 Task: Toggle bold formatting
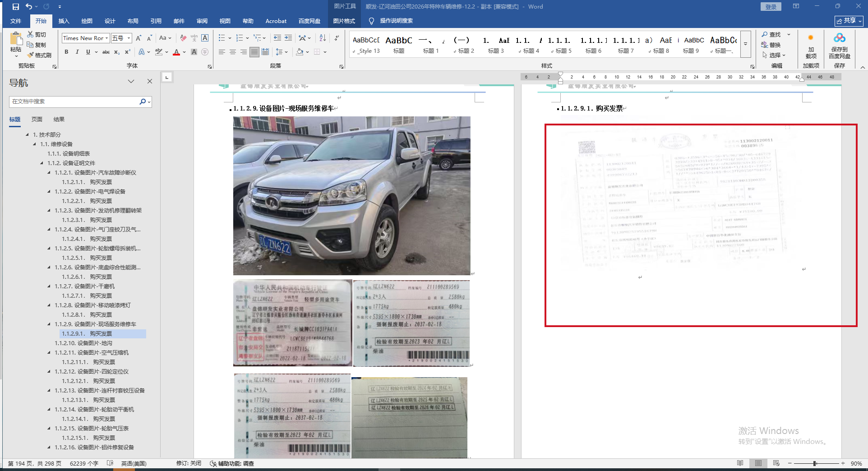pos(66,52)
